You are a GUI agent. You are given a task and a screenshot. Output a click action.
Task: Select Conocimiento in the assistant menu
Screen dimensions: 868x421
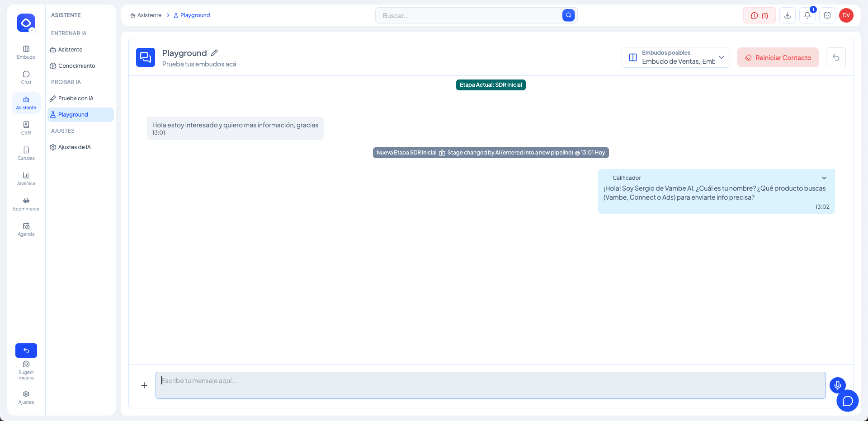point(76,66)
